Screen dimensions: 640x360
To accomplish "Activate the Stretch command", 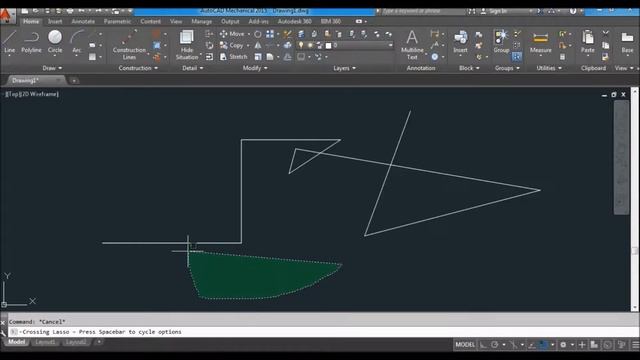I will pyautogui.click(x=233, y=57).
